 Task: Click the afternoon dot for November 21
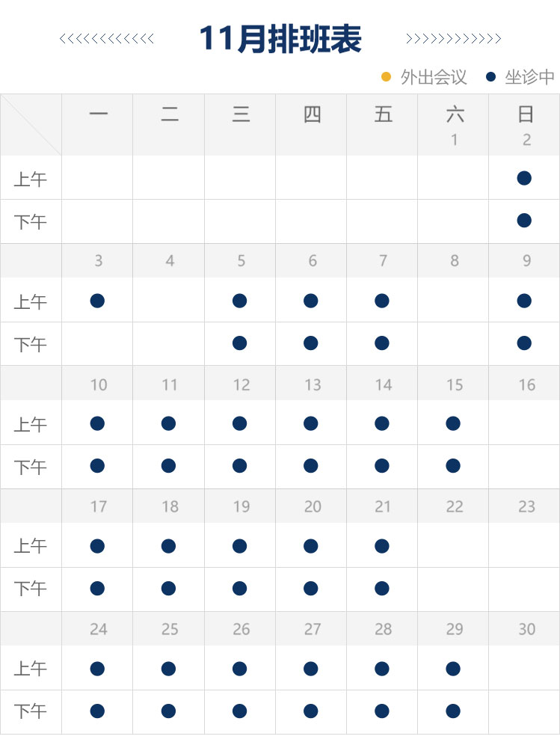(382, 588)
